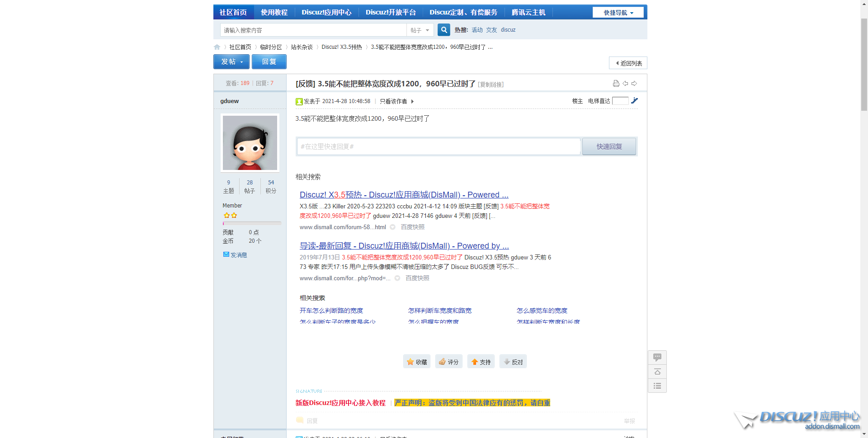Click the hot search 活动 link
The height and width of the screenshot is (438, 868).
point(477,30)
